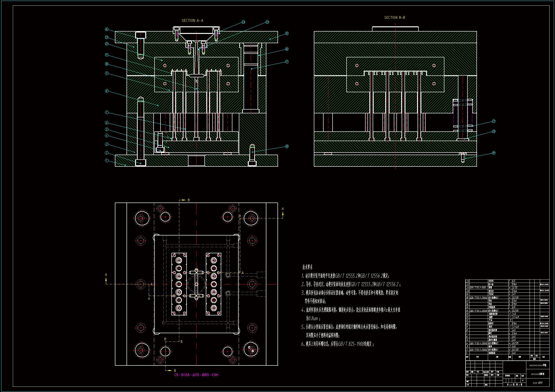Screen dimensions: 555x392
Task: Click balloon 21 in Section B-B
Action: 494,121
